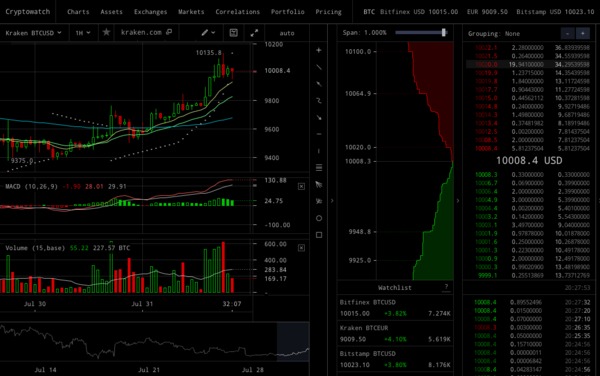Image resolution: width=600 pixels, height=376 pixels.
Task: Select Bitfinex BTCUSD in the watchlist
Action: point(395,308)
